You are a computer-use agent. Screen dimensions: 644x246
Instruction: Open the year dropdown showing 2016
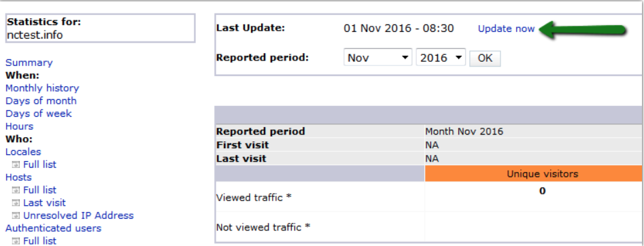tap(441, 58)
